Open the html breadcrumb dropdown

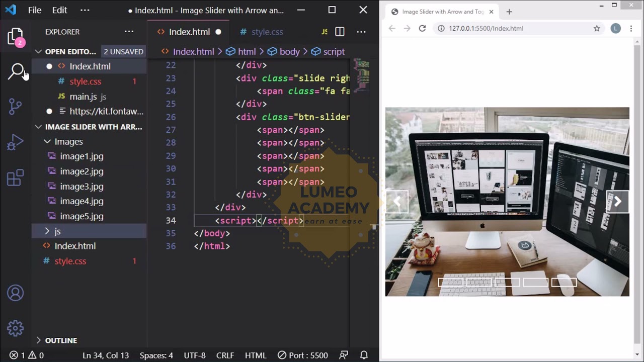[241, 52]
